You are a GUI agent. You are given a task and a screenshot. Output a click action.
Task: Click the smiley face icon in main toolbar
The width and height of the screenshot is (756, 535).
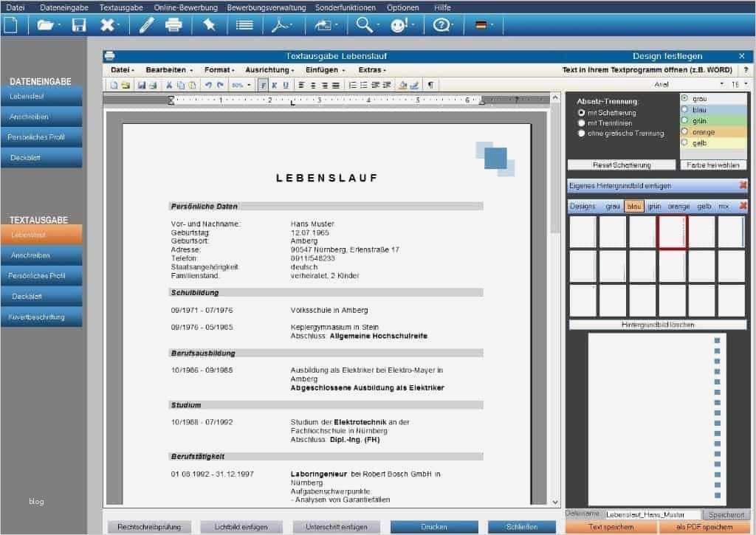[x=399, y=24]
